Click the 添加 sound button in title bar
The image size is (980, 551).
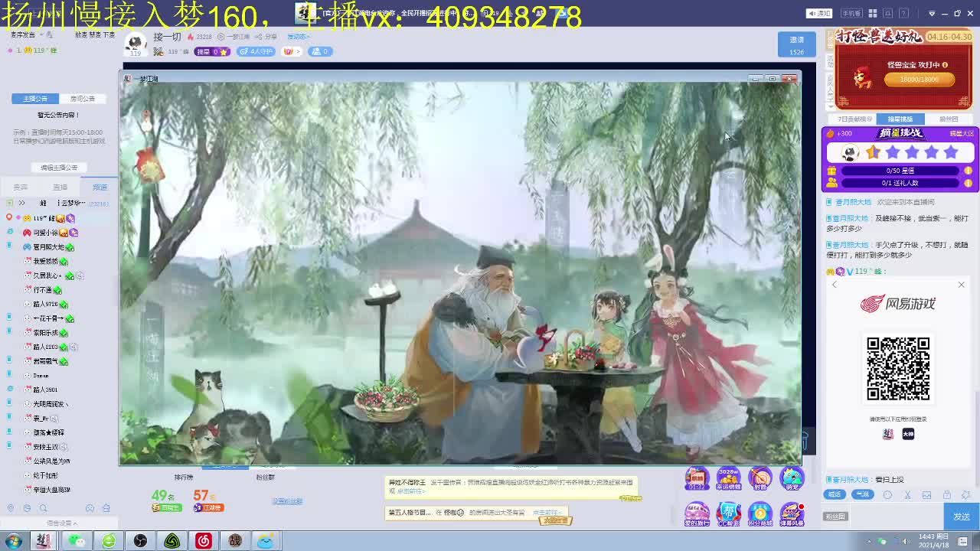[820, 13]
